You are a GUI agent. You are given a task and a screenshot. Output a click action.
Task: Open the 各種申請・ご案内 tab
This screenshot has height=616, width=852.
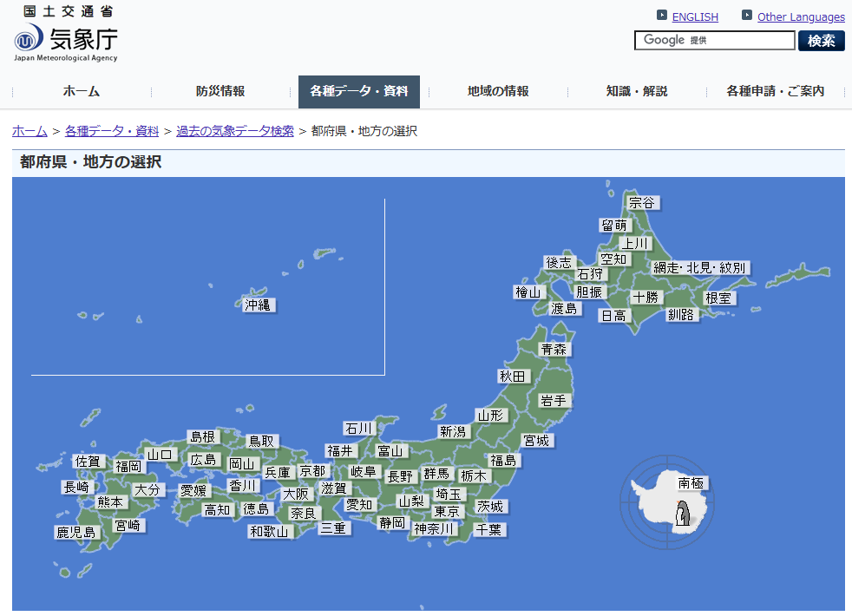click(x=775, y=92)
